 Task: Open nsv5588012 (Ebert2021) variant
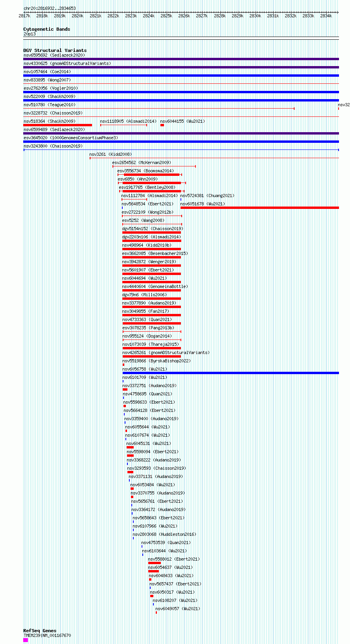point(174,559)
